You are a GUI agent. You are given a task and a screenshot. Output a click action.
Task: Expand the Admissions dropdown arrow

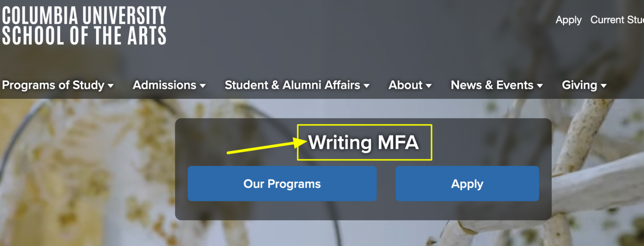[x=203, y=86]
